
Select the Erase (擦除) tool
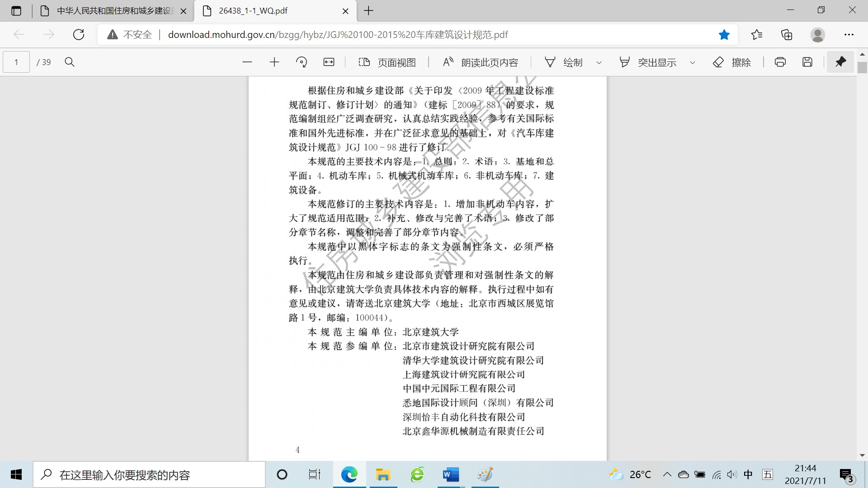pyautogui.click(x=732, y=62)
